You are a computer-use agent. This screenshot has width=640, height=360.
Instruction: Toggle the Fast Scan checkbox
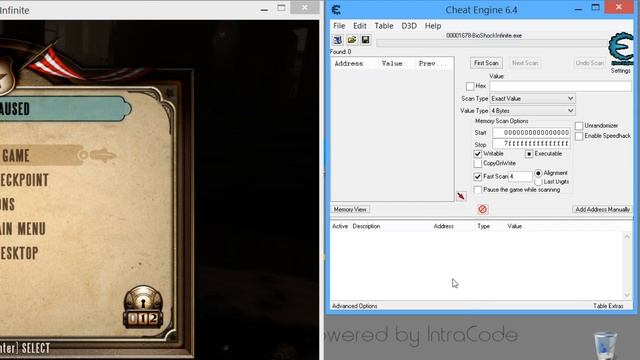tap(478, 177)
